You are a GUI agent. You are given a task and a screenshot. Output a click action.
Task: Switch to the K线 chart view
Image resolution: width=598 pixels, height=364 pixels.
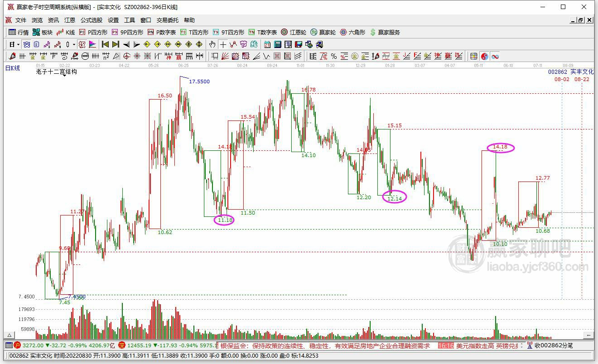coord(66,32)
